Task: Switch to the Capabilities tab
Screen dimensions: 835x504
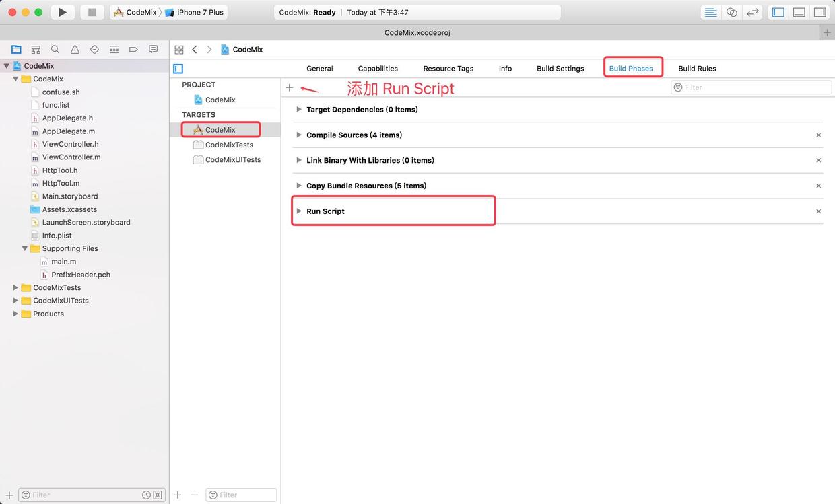Action: point(378,69)
